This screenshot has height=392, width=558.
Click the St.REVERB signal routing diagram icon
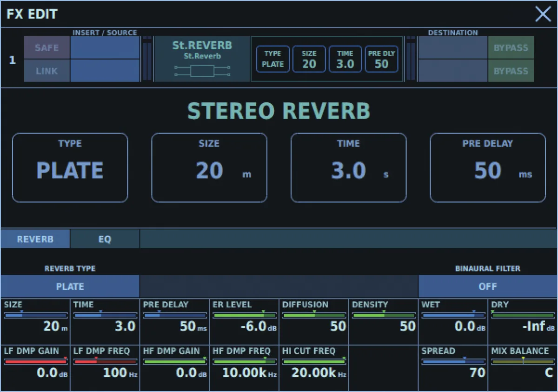tap(202, 71)
